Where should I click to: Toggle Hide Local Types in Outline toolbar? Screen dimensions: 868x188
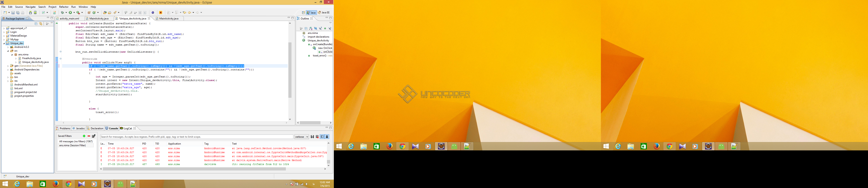point(330,29)
